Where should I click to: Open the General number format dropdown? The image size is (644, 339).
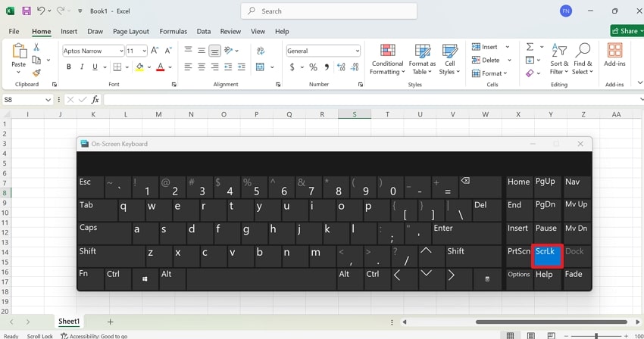tap(358, 51)
